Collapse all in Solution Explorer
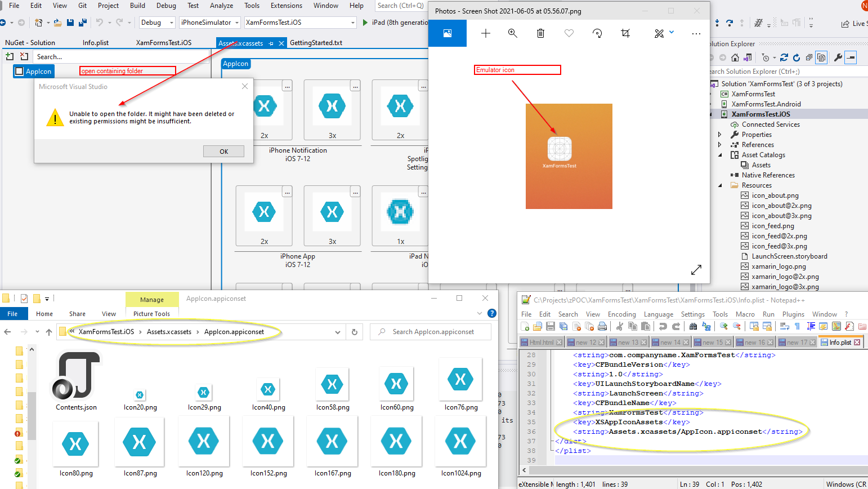 click(x=809, y=57)
